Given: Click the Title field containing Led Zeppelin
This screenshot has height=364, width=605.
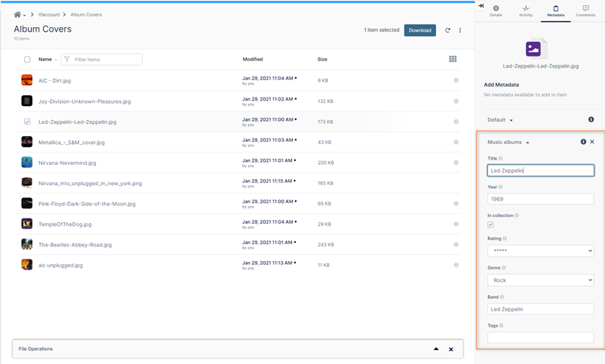Looking at the screenshot, I should coord(541,170).
